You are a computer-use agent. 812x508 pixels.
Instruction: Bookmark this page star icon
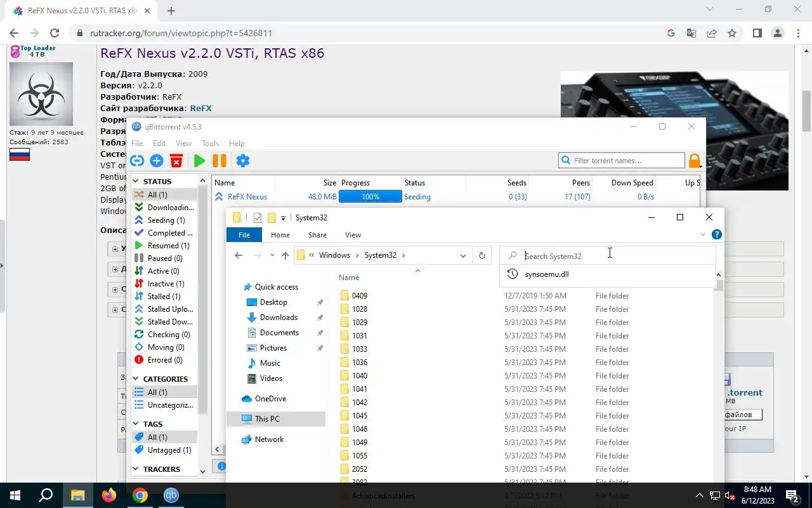click(x=732, y=33)
